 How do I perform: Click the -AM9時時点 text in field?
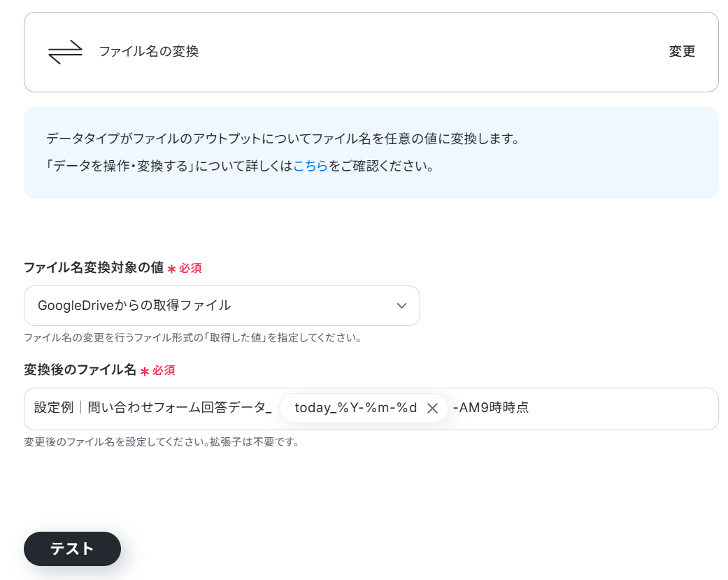(x=491, y=408)
